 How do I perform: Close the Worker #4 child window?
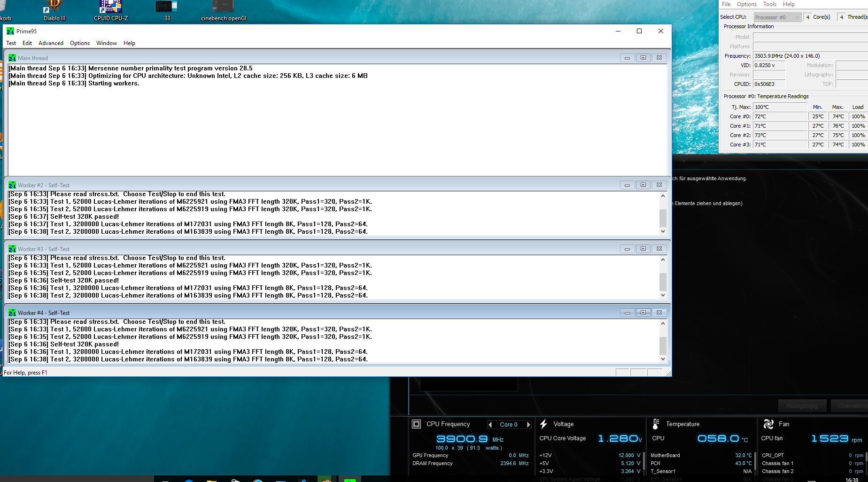tap(659, 313)
